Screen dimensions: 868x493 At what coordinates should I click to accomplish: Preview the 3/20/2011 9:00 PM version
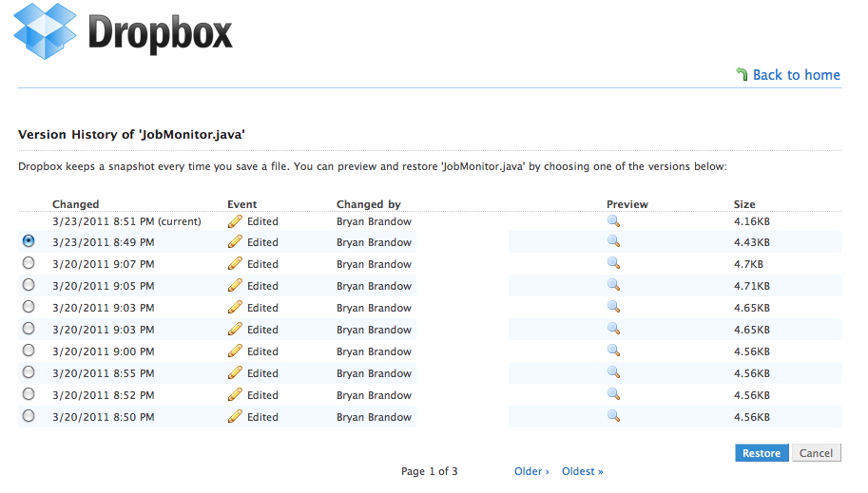click(613, 351)
